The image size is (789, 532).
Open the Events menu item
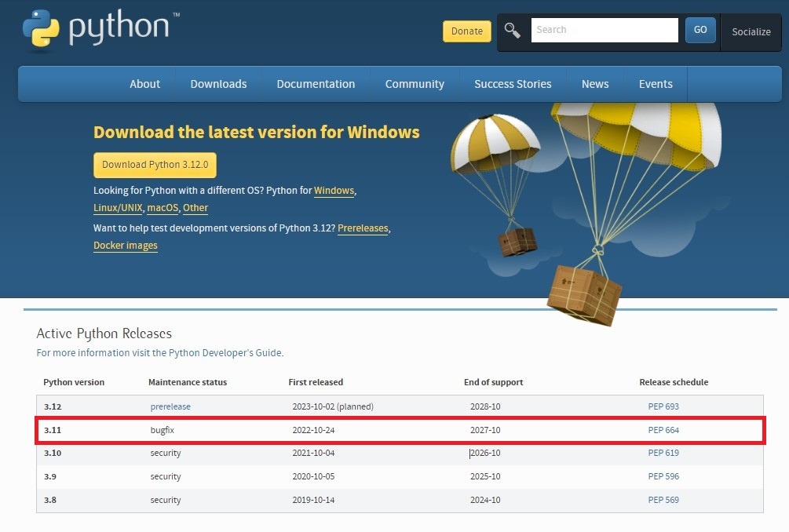tap(656, 84)
